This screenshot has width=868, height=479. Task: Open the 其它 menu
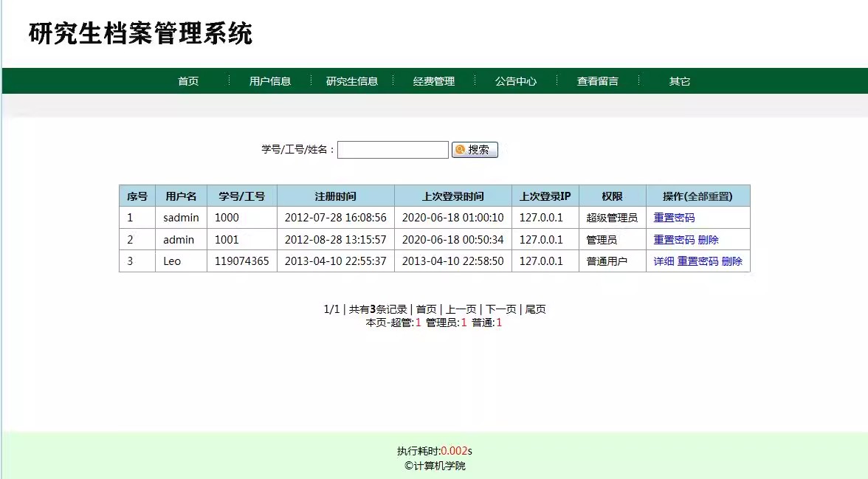(x=680, y=81)
